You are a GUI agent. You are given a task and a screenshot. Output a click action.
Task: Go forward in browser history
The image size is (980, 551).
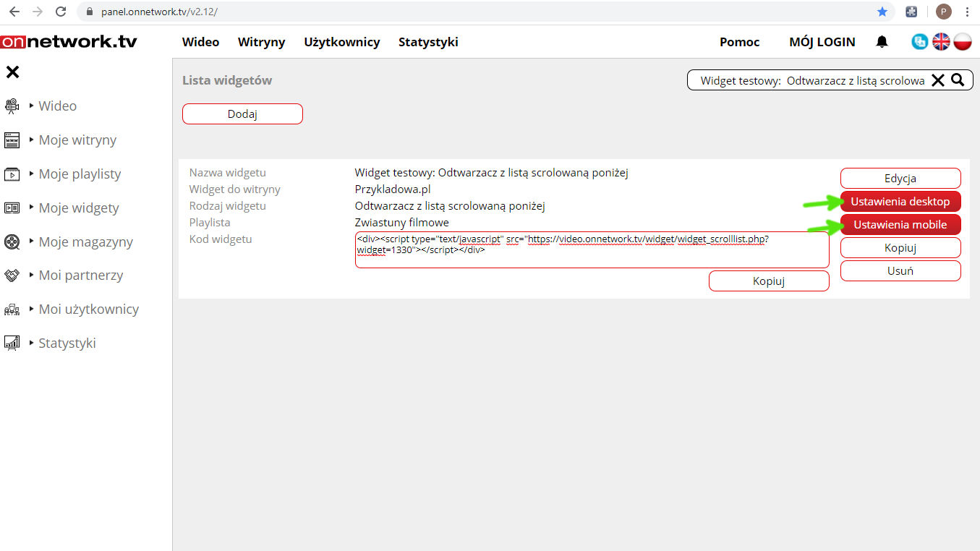(38, 12)
